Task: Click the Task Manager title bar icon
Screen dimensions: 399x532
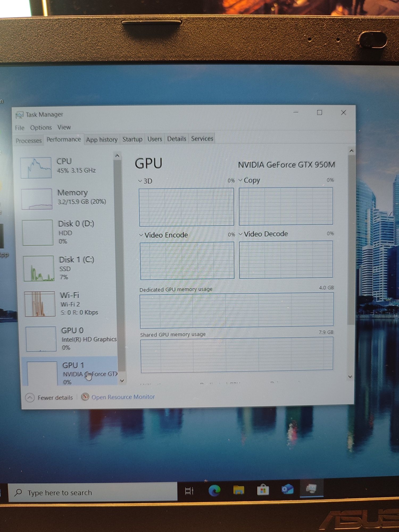Action: pyautogui.click(x=19, y=115)
